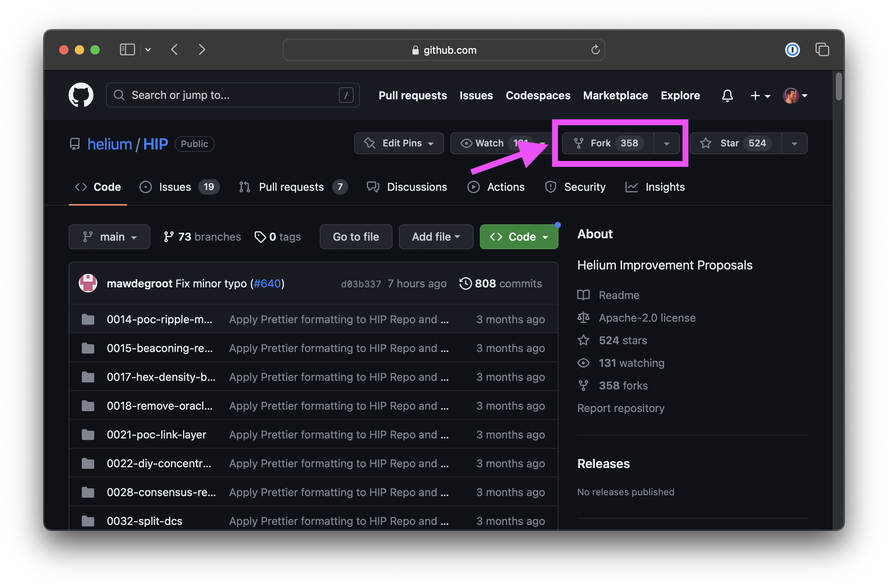Reload the page with refresh icon
Screen dimensions: 888x588
[595, 50]
